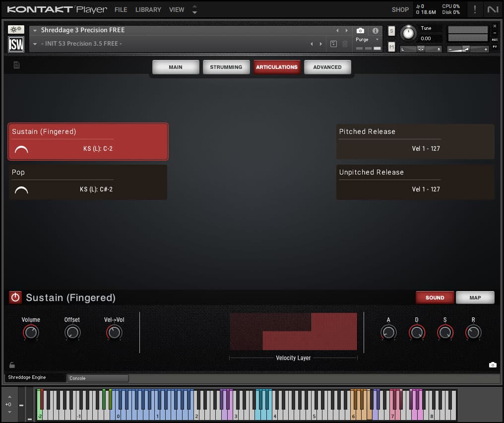
Task: Click the Offset knob
Action: coord(72,332)
